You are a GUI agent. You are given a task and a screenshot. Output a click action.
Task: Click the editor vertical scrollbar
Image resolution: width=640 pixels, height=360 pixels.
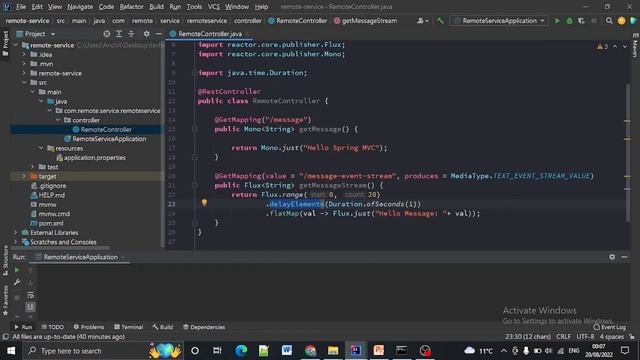point(627,153)
